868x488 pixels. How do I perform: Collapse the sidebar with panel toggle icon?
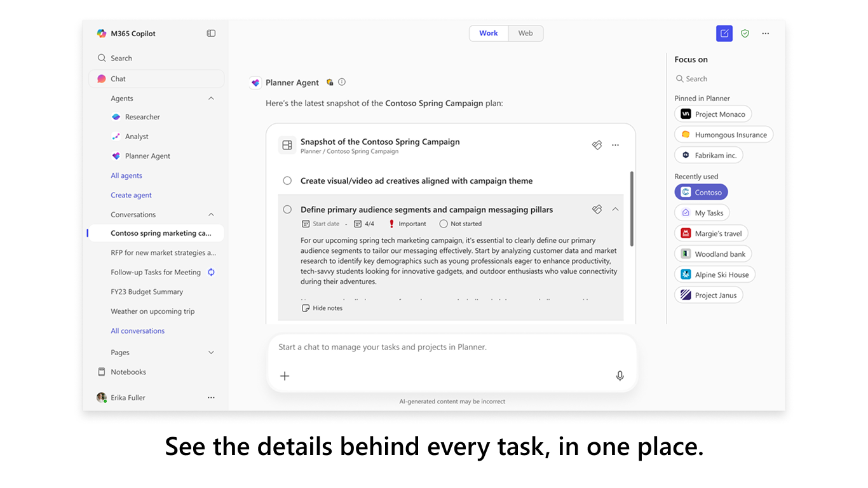211,34
